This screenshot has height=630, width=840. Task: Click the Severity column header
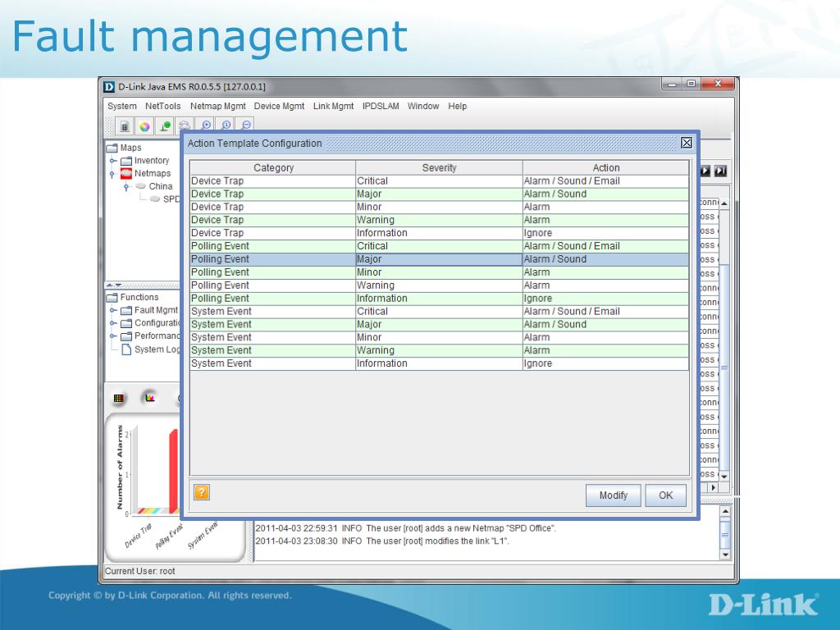pos(439,167)
